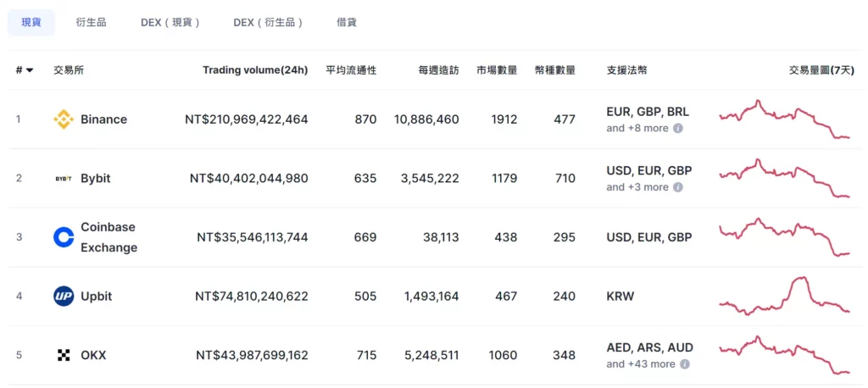Click OKX weekly visits 5,248,511

pyautogui.click(x=430, y=355)
